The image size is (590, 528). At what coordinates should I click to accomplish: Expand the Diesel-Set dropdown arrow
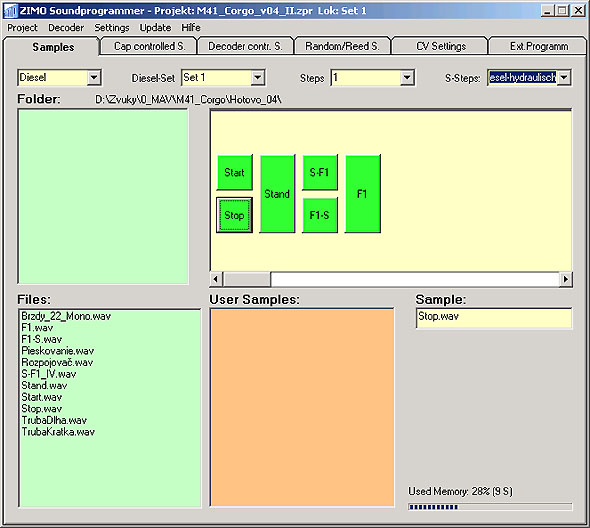pos(257,78)
